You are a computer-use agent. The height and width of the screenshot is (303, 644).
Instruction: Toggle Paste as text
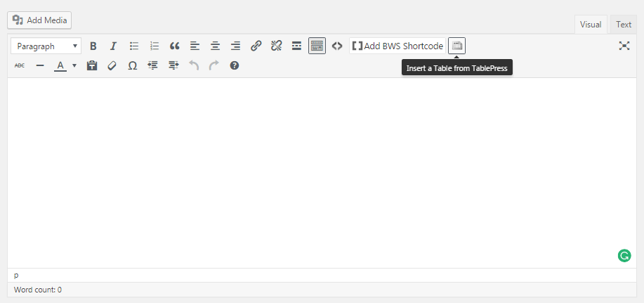tap(91, 65)
